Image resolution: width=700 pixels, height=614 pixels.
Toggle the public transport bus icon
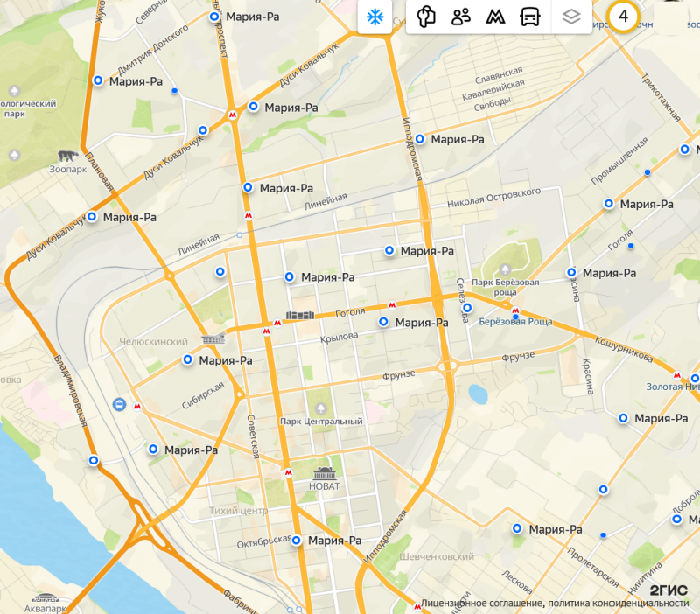coord(530,17)
